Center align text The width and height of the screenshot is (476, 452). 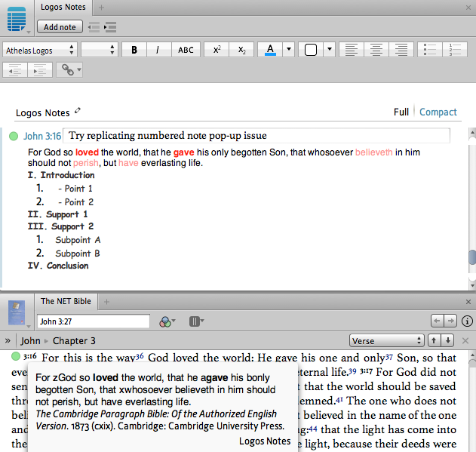376,50
